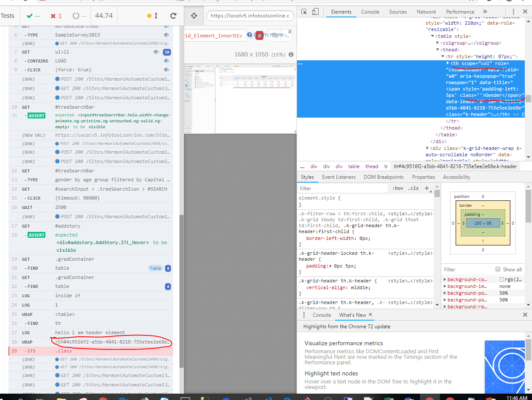Close the DevTools bottom drawer
Image resolution: width=532 pixels, height=400 pixels.
click(x=525, y=315)
